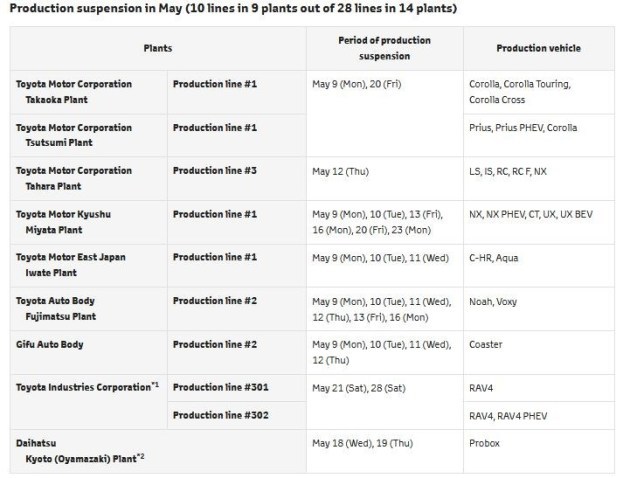The height and width of the screenshot is (478, 630).
Task: Click the Tsutsumi Plant cell
Action: pos(88,135)
